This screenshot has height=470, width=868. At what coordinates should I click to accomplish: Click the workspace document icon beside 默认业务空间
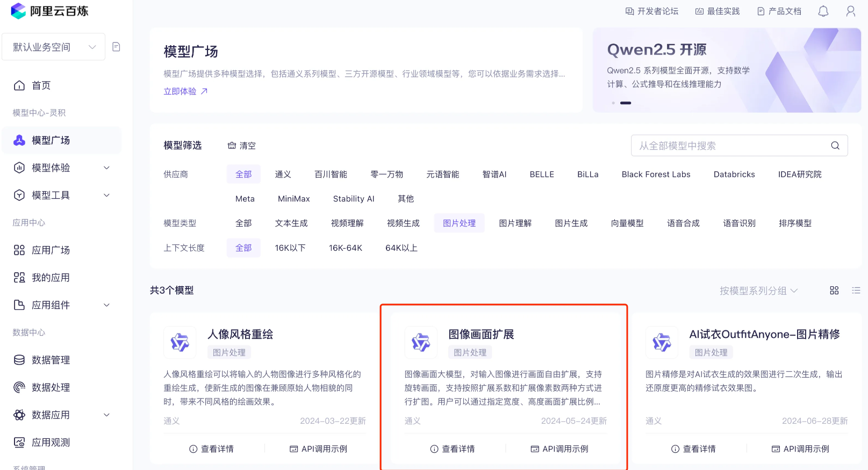point(116,47)
